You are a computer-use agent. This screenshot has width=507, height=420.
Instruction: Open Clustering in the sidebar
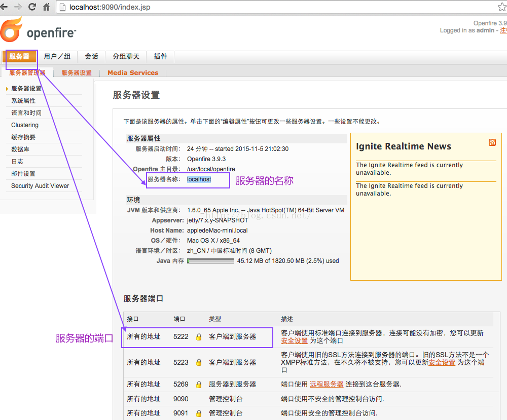pos(24,125)
